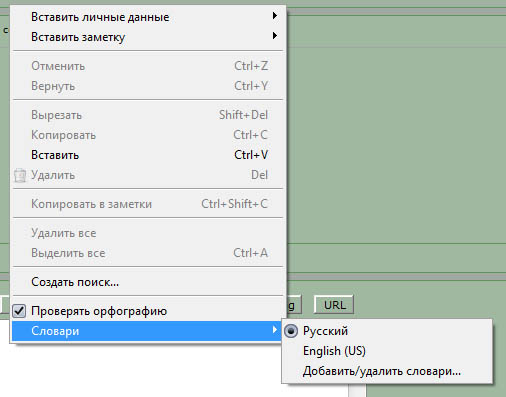Select Вырезать menu entry
The image size is (506, 397).
[x=148, y=115]
